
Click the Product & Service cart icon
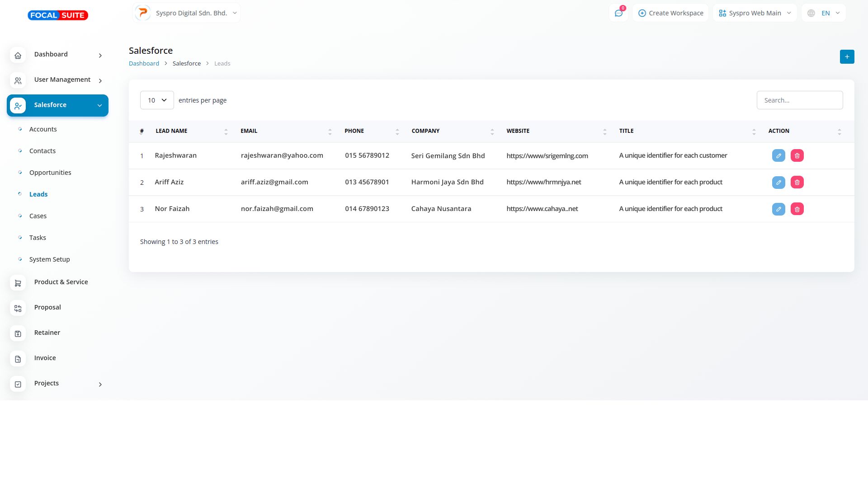pos(18,283)
